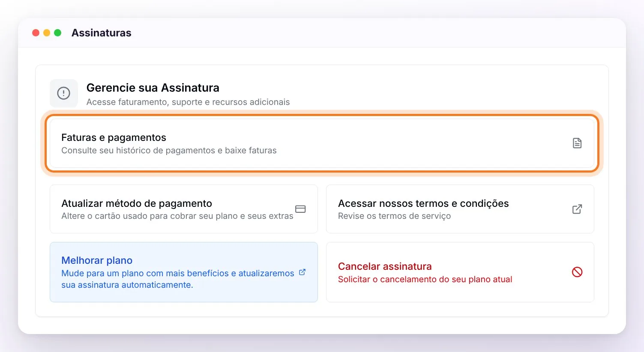Click the invoice document icon
Viewport: 644px width, 352px height.
pos(577,143)
